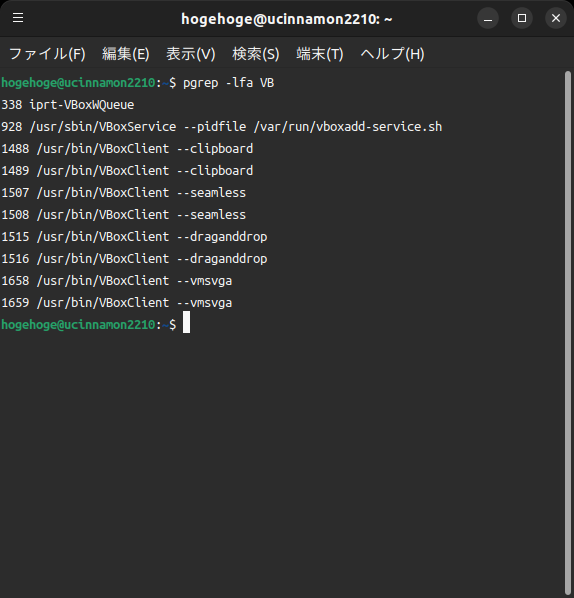Open the 表示(V) menu

191,54
